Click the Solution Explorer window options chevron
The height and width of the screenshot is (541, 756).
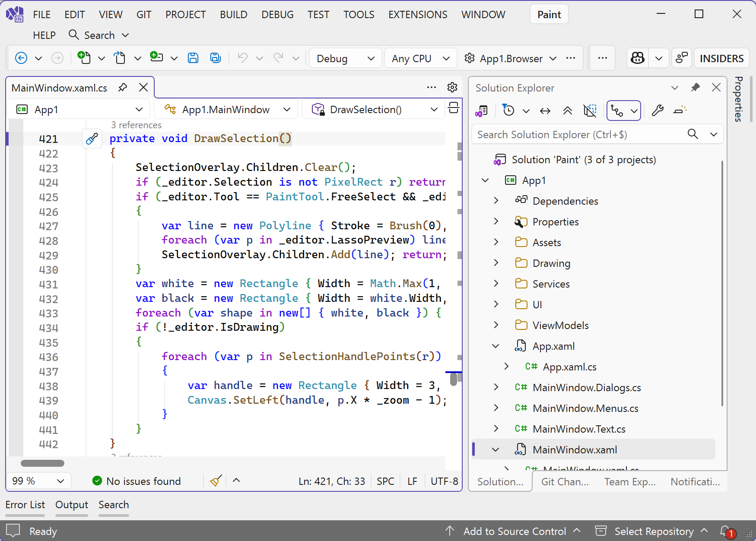(x=675, y=88)
